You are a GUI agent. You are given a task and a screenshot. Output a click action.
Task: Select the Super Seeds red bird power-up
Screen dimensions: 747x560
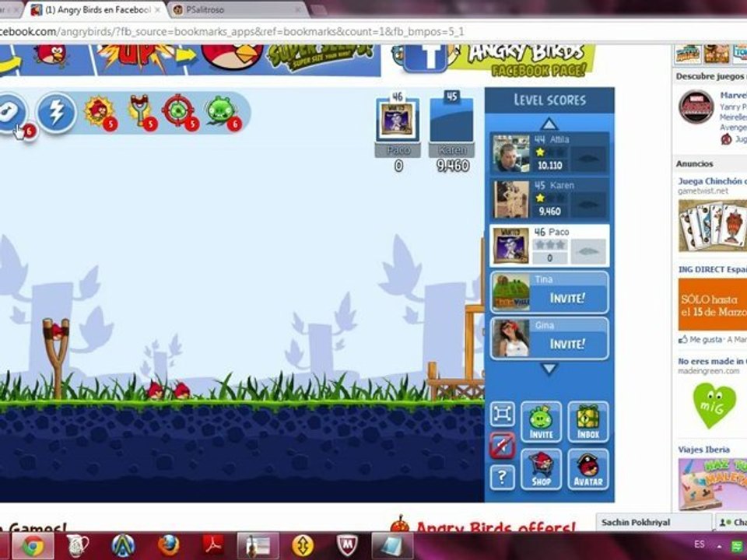pos(100,112)
